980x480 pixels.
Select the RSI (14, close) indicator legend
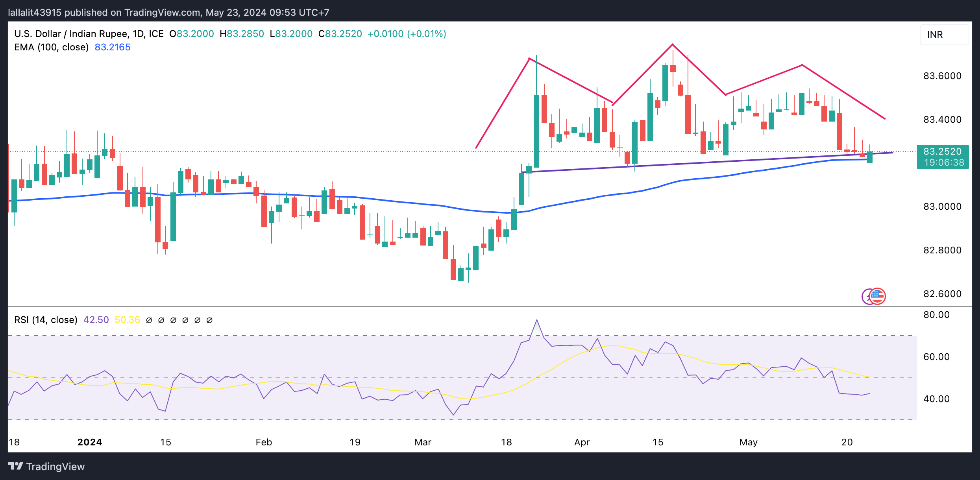click(x=46, y=319)
